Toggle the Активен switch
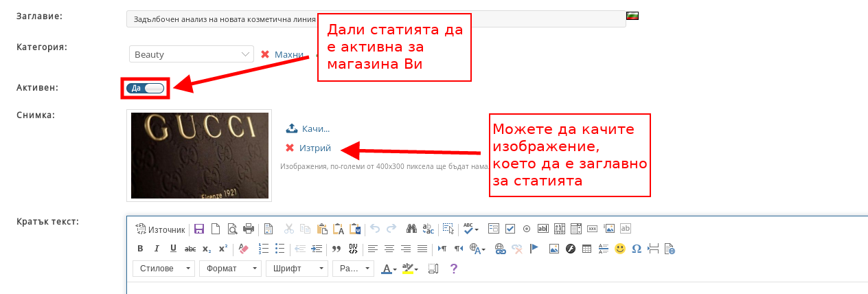This screenshot has width=868, height=294. pos(145,88)
